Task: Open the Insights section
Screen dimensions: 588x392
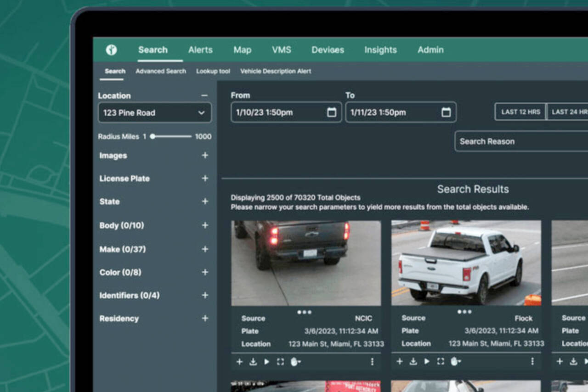Action: pos(380,50)
